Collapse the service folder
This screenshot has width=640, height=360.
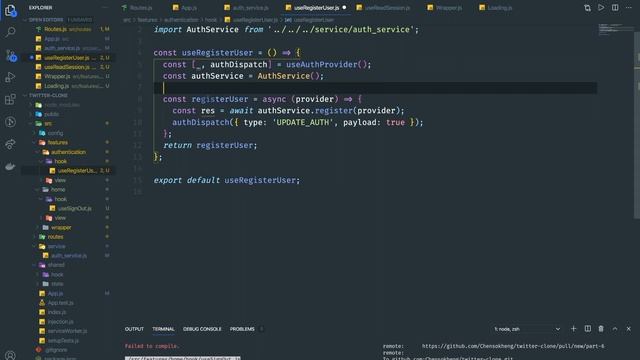click(x=56, y=246)
